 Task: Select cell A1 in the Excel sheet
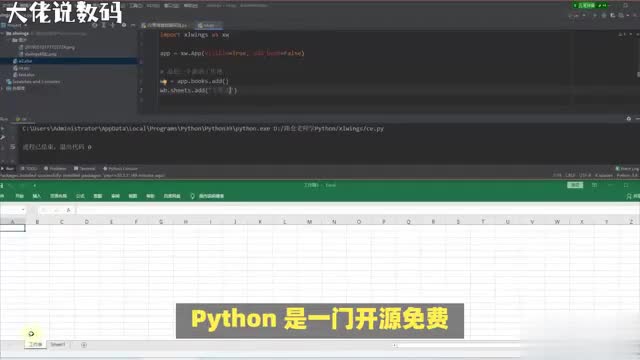click(x=12, y=228)
